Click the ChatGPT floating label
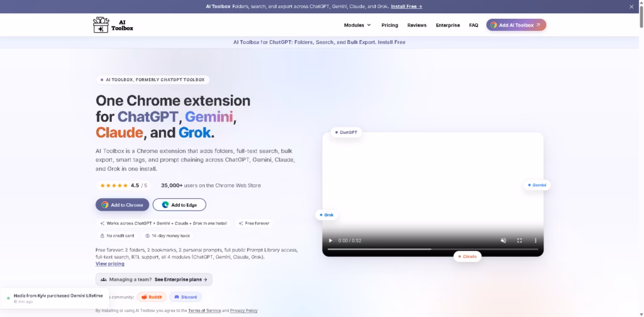 346,133
